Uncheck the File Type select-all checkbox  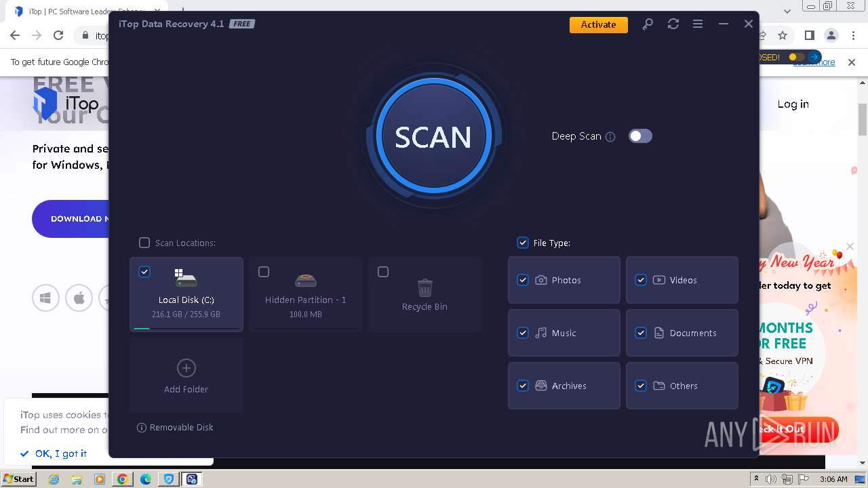523,243
